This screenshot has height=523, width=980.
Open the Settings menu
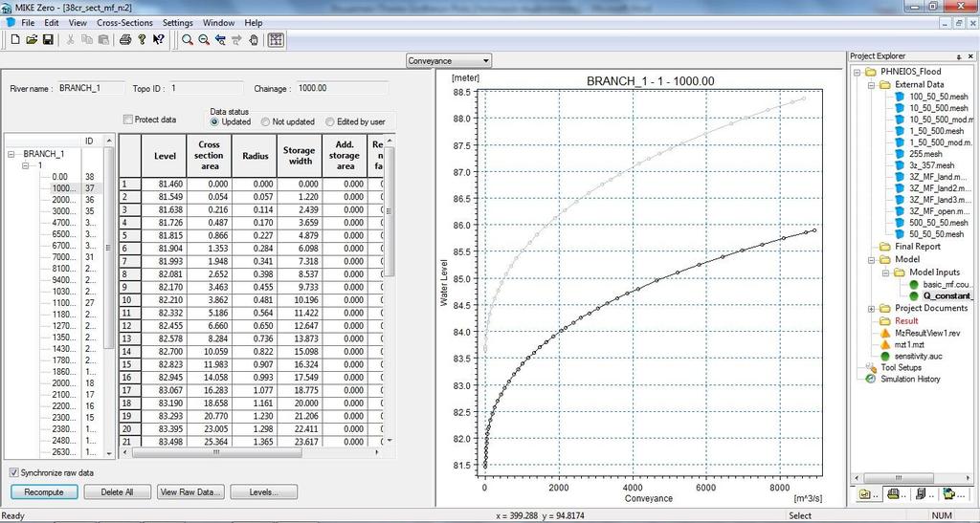(177, 22)
